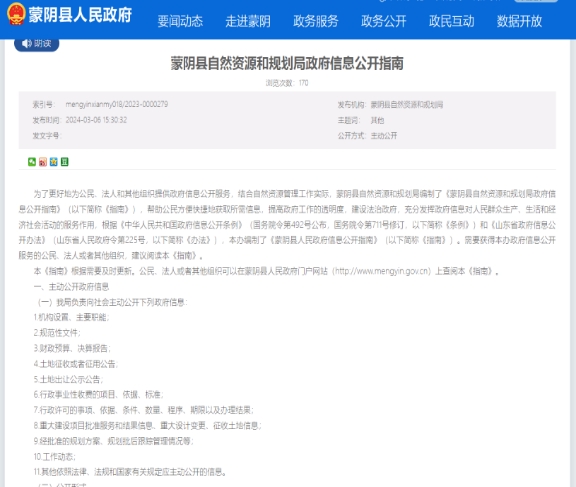Select the 政务公开 navigation item
Viewport: 576px width, 487px height.
tap(384, 21)
